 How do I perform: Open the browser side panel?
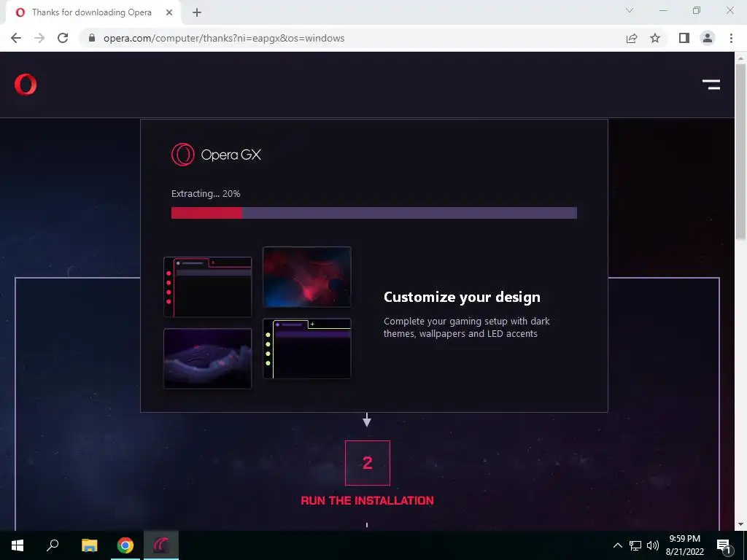pos(684,38)
